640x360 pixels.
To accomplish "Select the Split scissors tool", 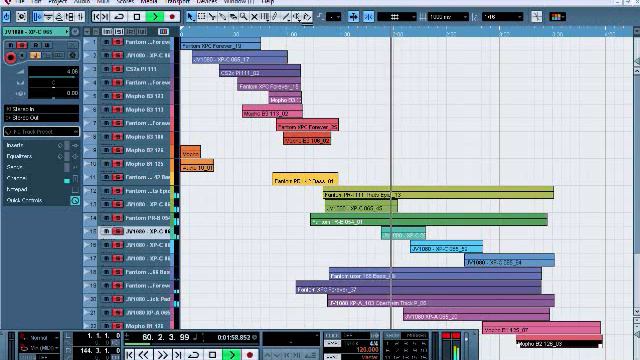I will (x=212, y=17).
